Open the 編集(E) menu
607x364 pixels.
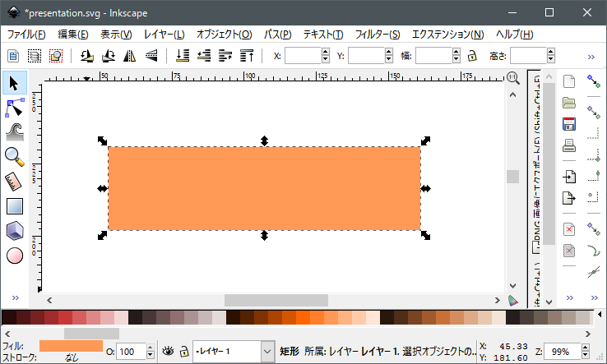pyautogui.click(x=72, y=35)
